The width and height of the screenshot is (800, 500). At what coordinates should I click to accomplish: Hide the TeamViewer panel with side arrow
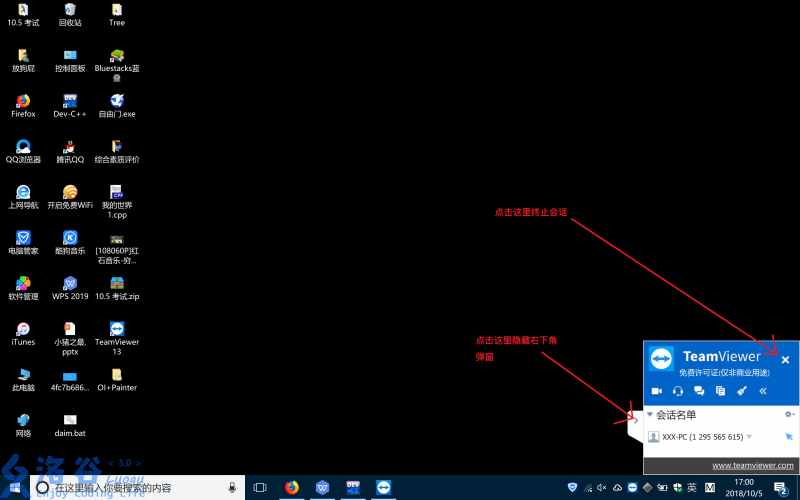pos(634,419)
